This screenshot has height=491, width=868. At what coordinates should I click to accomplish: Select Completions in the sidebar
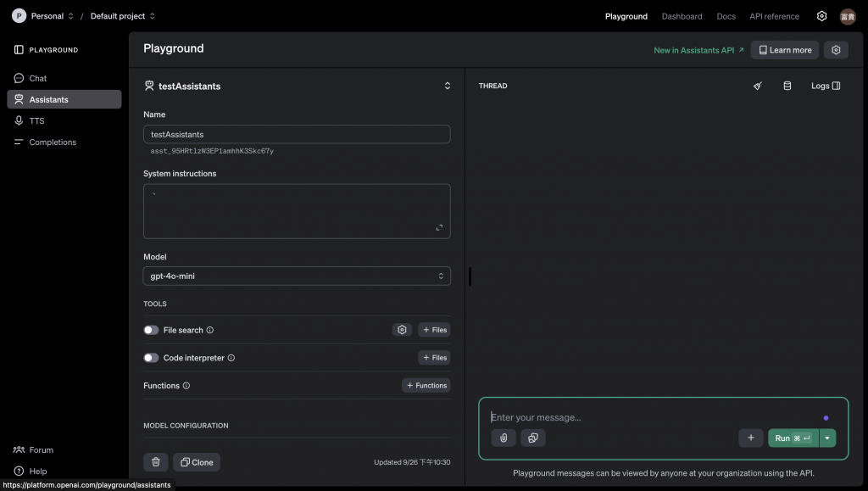coord(64,142)
